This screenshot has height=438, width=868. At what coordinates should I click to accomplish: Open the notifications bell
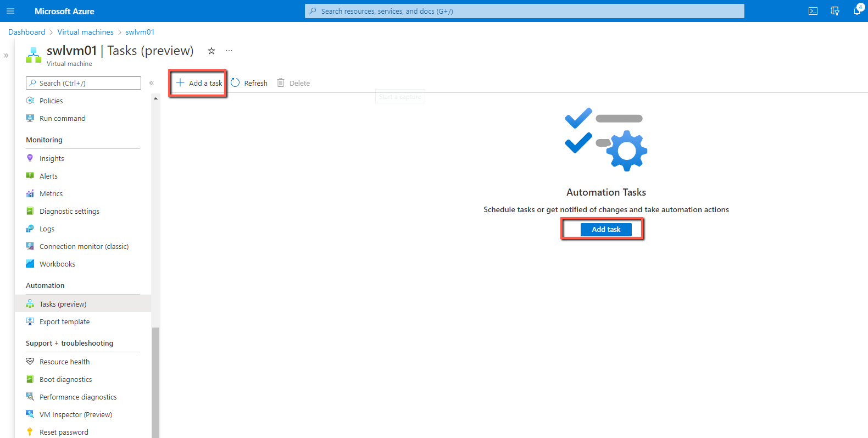[857, 11]
